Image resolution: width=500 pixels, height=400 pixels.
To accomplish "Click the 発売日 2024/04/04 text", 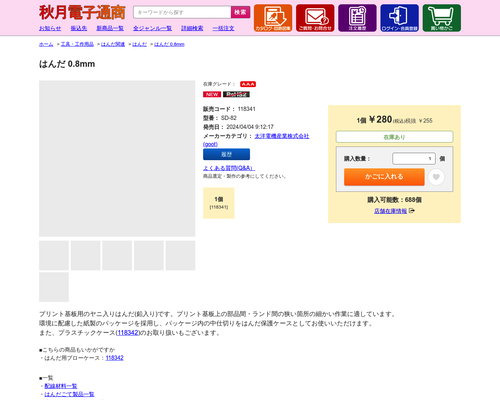I will [238, 127].
